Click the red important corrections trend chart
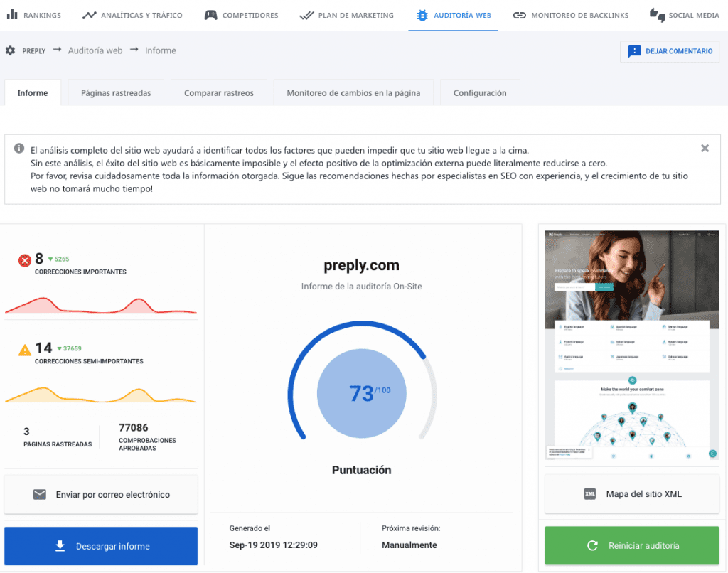This screenshot has width=728, height=573. point(101,306)
